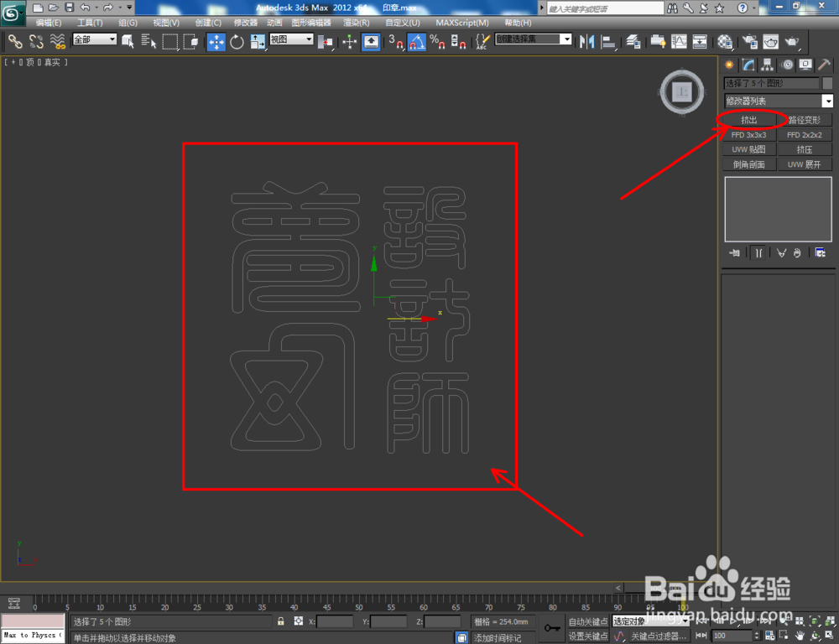839x644 pixels.
Task: Open Render Setup teapot icon
Action: 749,42
